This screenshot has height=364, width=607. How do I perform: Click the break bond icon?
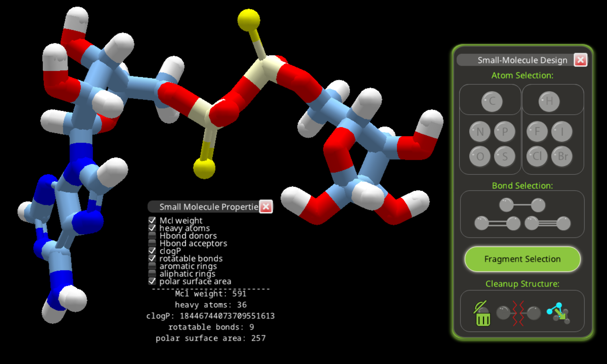pos(519,313)
